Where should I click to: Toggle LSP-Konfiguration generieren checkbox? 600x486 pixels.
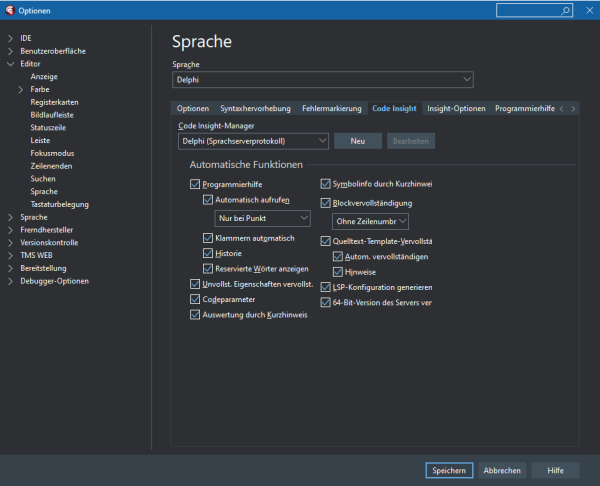click(325, 286)
